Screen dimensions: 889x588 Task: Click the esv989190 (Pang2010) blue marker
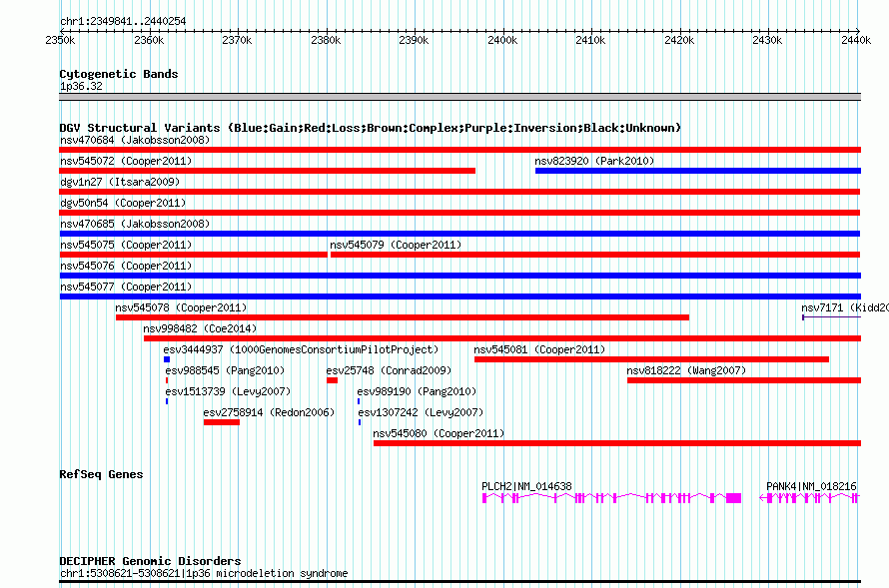tap(359, 401)
